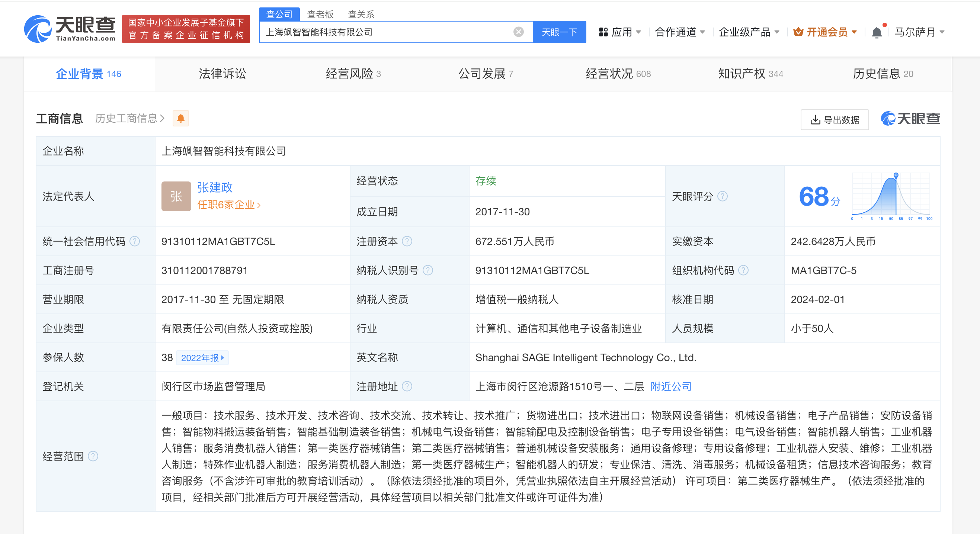Screen dimensions: 980x534
Task: Click English name Shanghai SAGE Intelligent Technology
Action: pos(586,357)
